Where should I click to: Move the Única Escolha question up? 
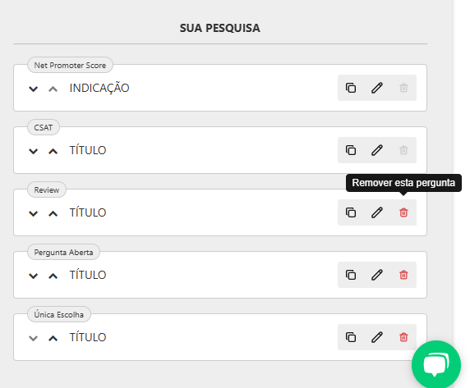(x=53, y=338)
